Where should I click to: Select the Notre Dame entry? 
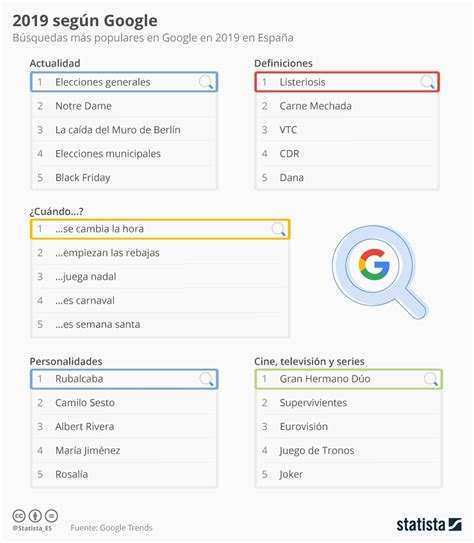pyautogui.click(x=124, y=106)
